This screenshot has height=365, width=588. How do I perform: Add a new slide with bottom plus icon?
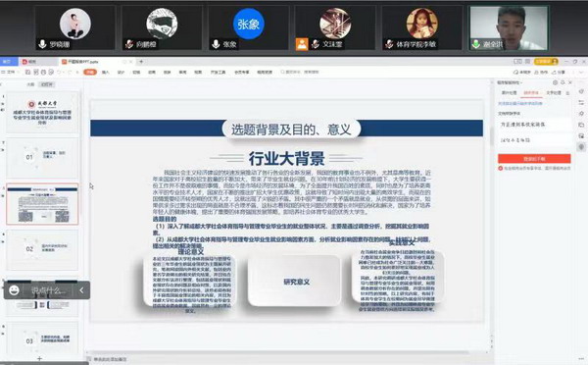click(39, 358)
